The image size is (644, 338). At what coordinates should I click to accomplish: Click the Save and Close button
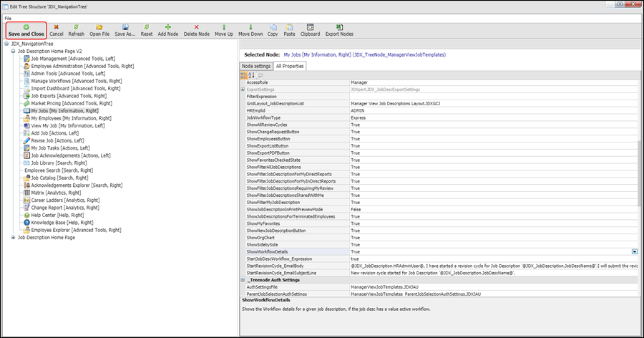(x=26, y=30)
